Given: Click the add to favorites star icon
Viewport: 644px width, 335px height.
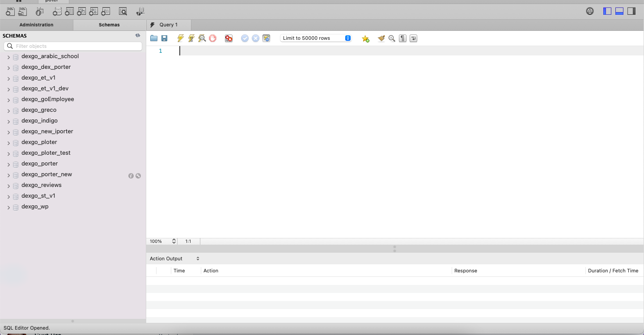Looking at the screenshot, I should [365, 38].
